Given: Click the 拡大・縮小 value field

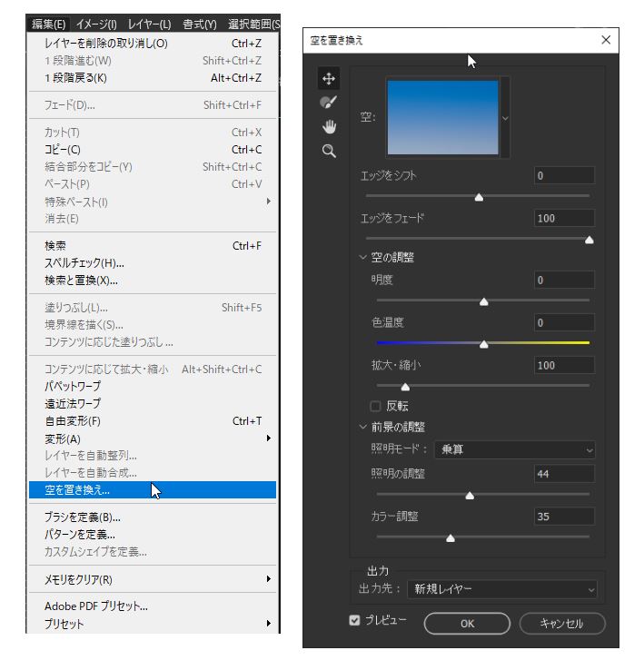Looking at the screenshot, I should click(564, 365).
